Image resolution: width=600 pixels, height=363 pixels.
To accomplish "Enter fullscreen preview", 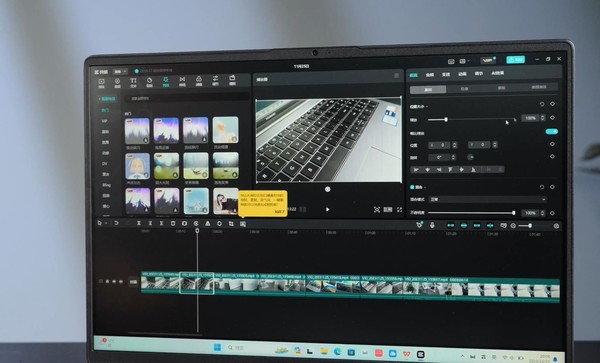I will (399, 210).
